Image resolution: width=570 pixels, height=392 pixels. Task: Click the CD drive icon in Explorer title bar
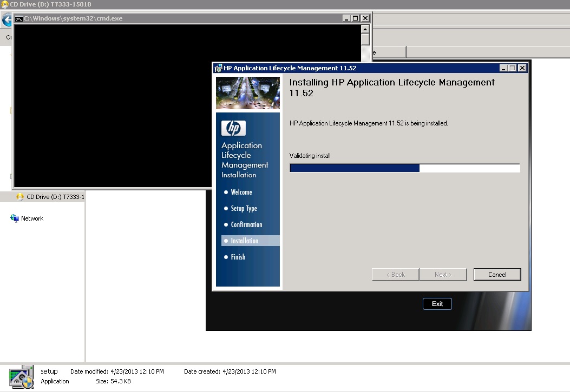tap(4, 4)
